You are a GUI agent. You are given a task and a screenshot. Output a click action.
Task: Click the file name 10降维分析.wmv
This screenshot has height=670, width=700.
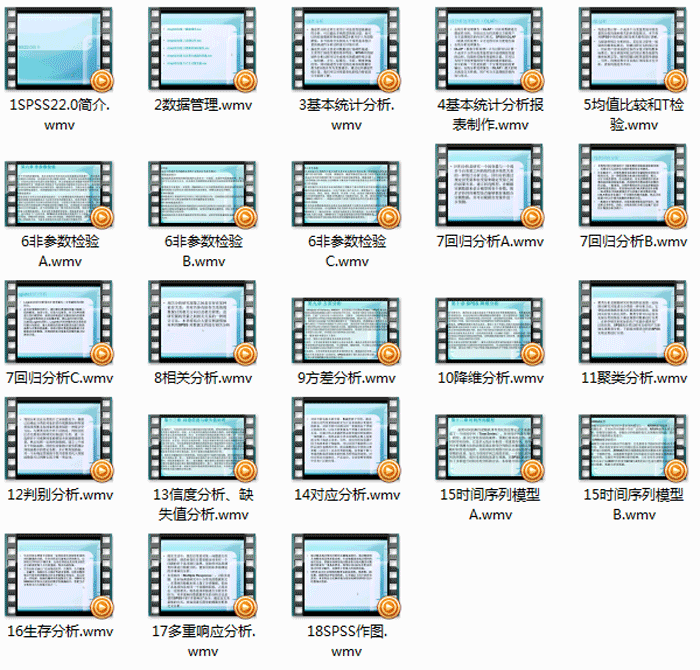490,379
